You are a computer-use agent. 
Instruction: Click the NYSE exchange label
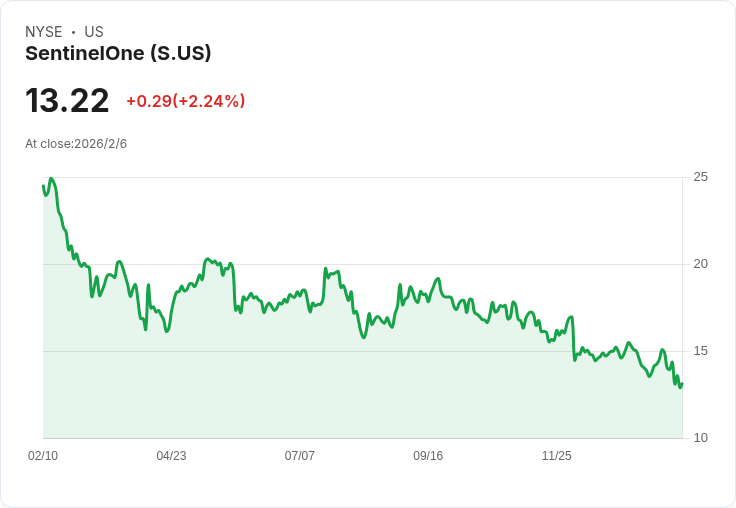click(x=43, y=32)
